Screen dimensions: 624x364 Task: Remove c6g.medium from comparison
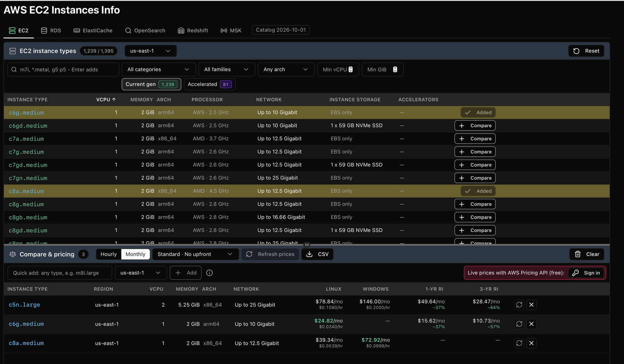click(531, 324)
